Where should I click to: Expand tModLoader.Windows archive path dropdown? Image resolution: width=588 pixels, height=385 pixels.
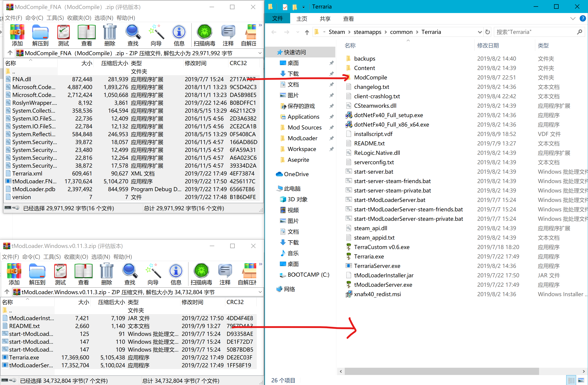click(x=260, y=292)
